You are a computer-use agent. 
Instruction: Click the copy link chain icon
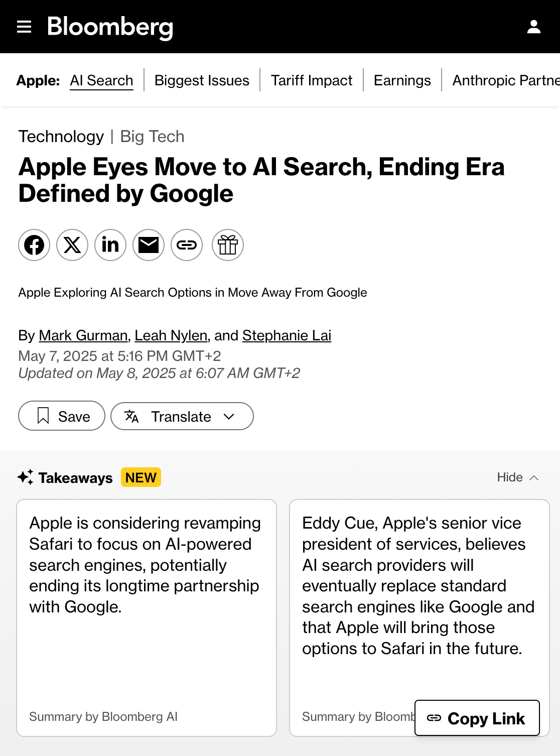click(x=187, y=245)
